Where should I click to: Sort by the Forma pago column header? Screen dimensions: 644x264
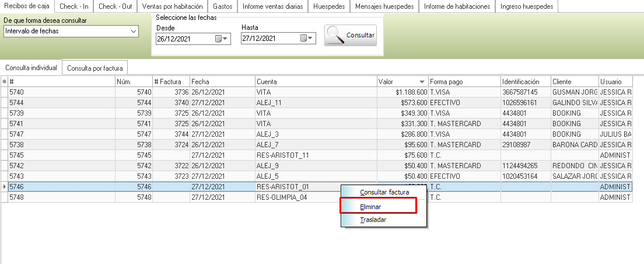pyautogui.click(x=464, y=82)
